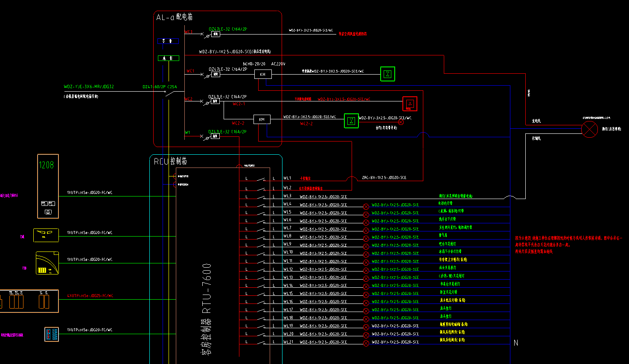Screen dimensions: 629x364
Task: Click the green 1208 room number
Action: (47, 165)
